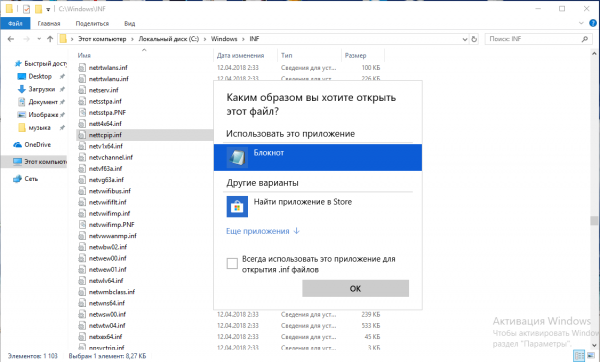Viewport: 600px width, 362px height.
Task: Select file netvwwanmp.inf
Action: tap(112, 236)
